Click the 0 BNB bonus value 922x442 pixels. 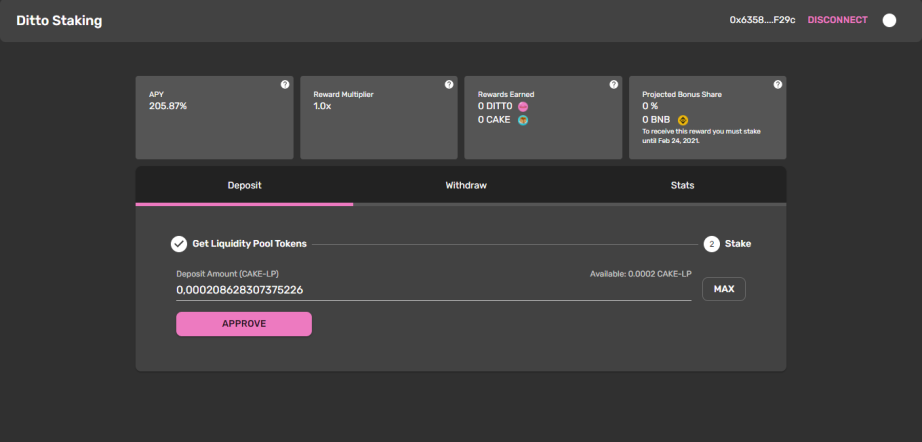656,120
